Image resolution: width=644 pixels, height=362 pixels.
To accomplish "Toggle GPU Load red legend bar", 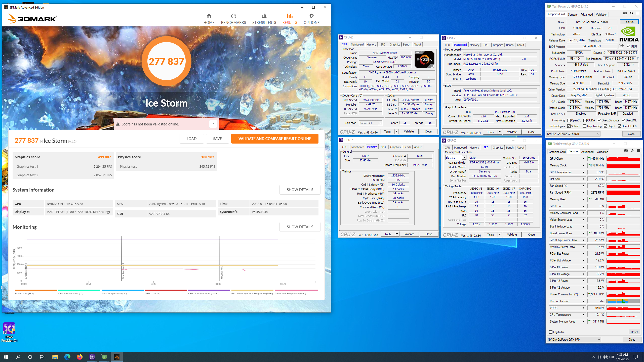I will pos(166,290).
